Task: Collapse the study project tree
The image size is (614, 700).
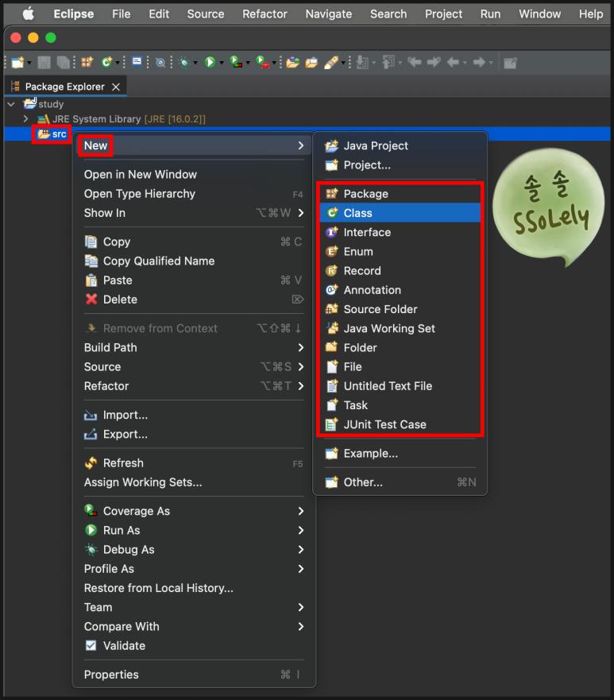Action: [x=12, y=104]
